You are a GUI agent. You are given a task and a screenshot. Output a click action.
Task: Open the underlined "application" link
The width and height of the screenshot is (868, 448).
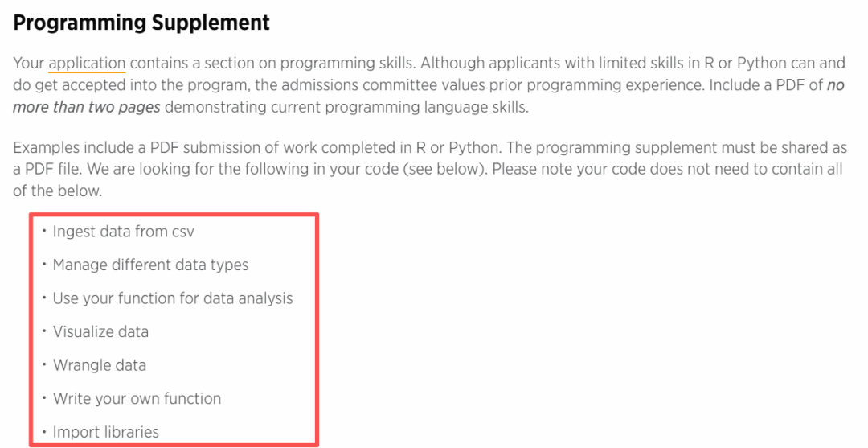pos(87,63)
